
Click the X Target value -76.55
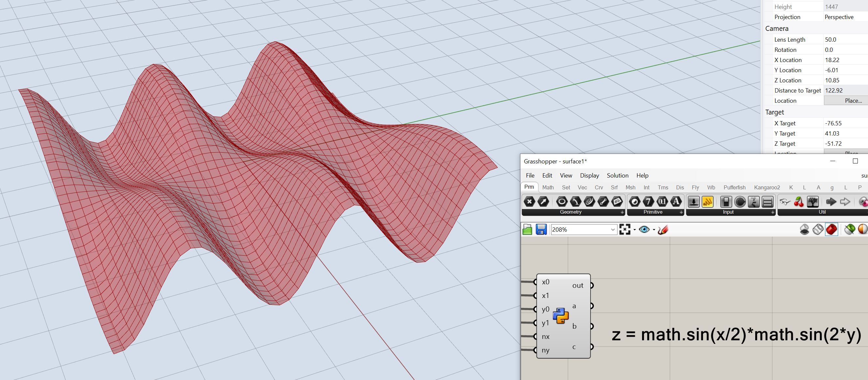click(x=846, y=123)
